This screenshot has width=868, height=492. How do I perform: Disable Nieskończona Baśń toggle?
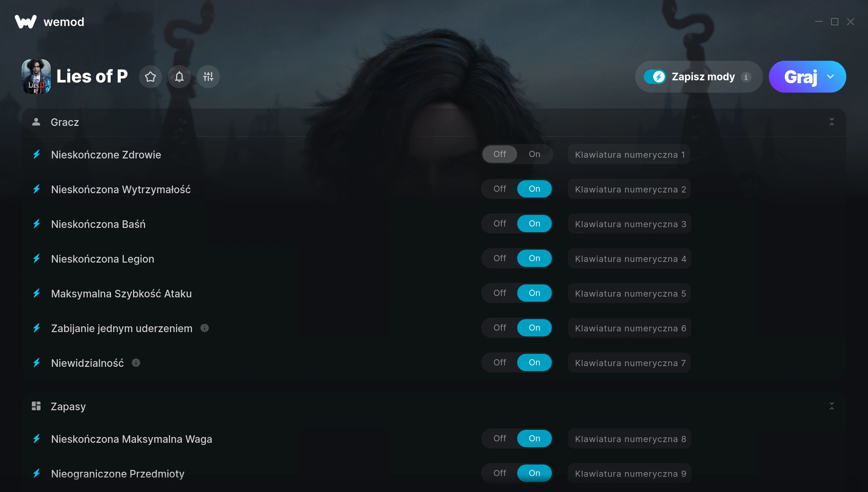[x=500, y=224]
